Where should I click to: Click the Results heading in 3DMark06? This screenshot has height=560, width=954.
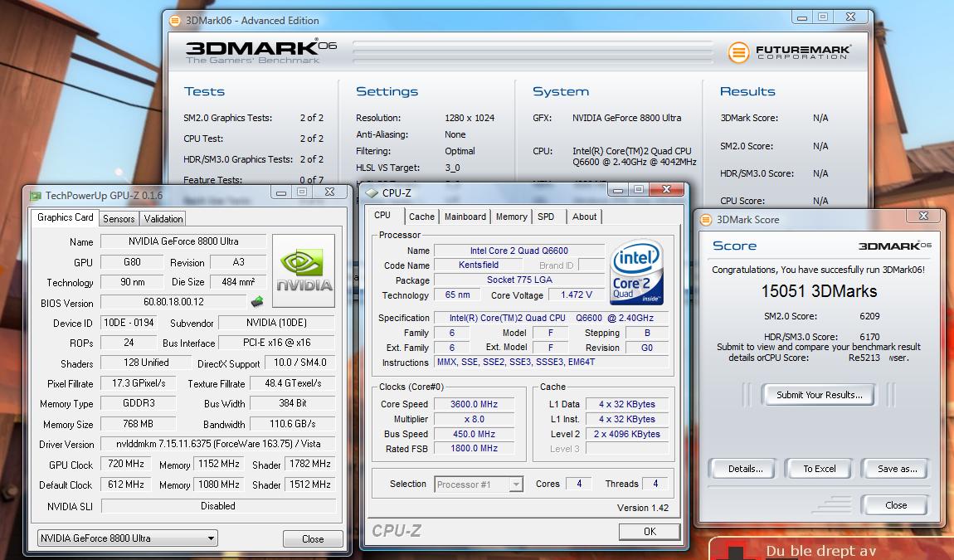point(747,91)
